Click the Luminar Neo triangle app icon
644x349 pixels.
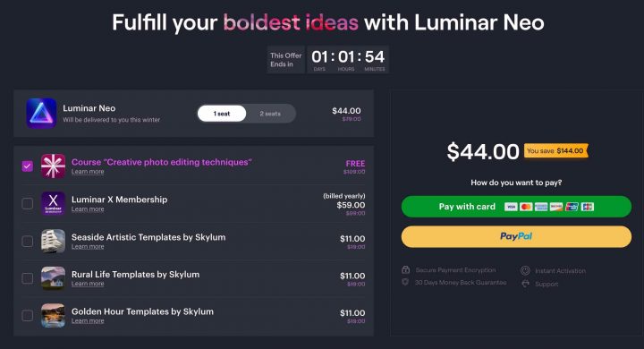[41, 114]
